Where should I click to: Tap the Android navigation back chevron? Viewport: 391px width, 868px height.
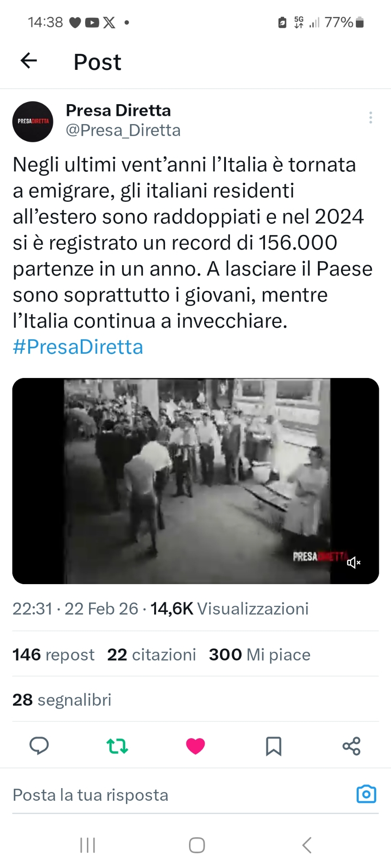click(x=307, y=845)
